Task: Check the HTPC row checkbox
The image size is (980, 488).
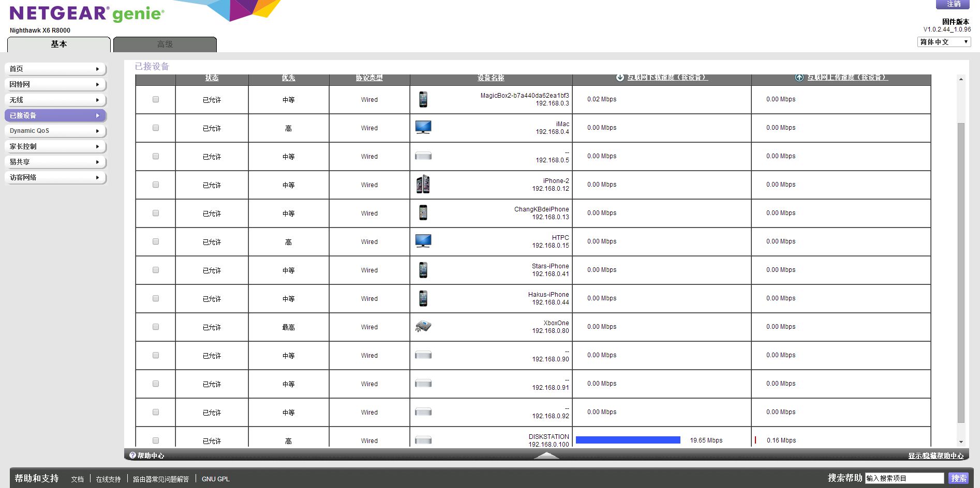Action: coord(156,241)
